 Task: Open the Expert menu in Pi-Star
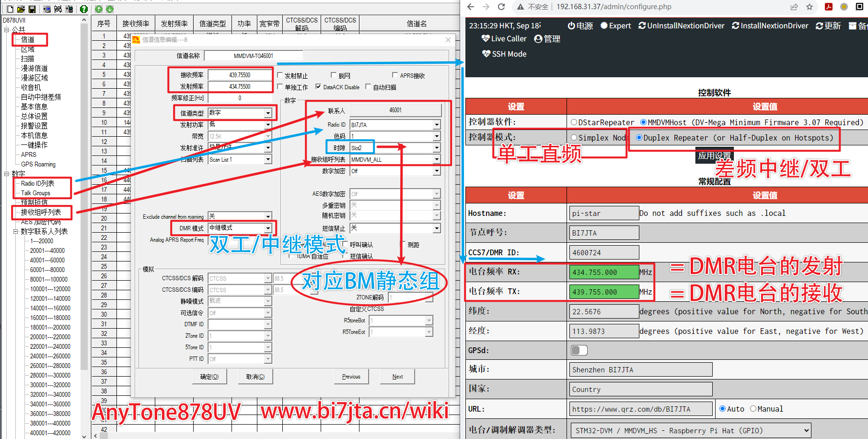[x=615, y=26]
